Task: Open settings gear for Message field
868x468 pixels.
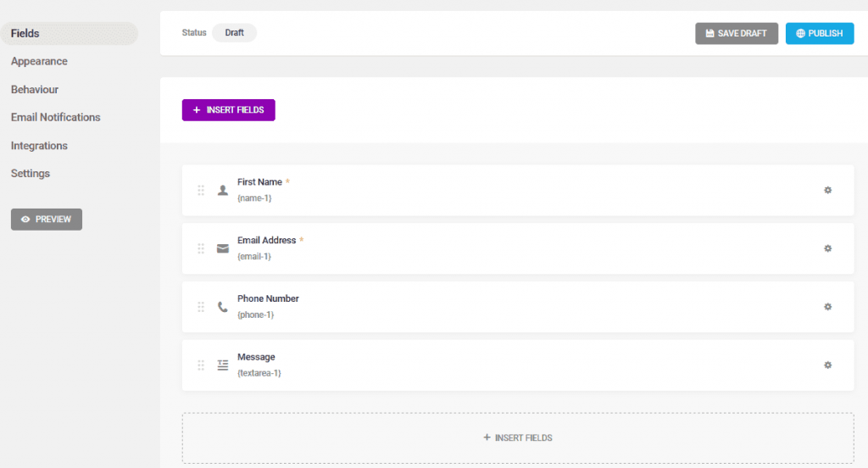Action: pyautogui.click(x=827, y=365)
